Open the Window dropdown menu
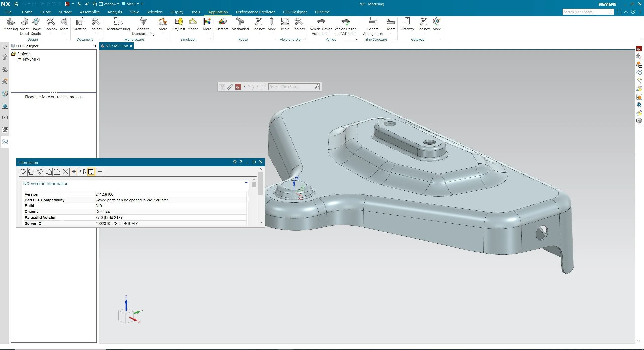 tap(109, 4)
